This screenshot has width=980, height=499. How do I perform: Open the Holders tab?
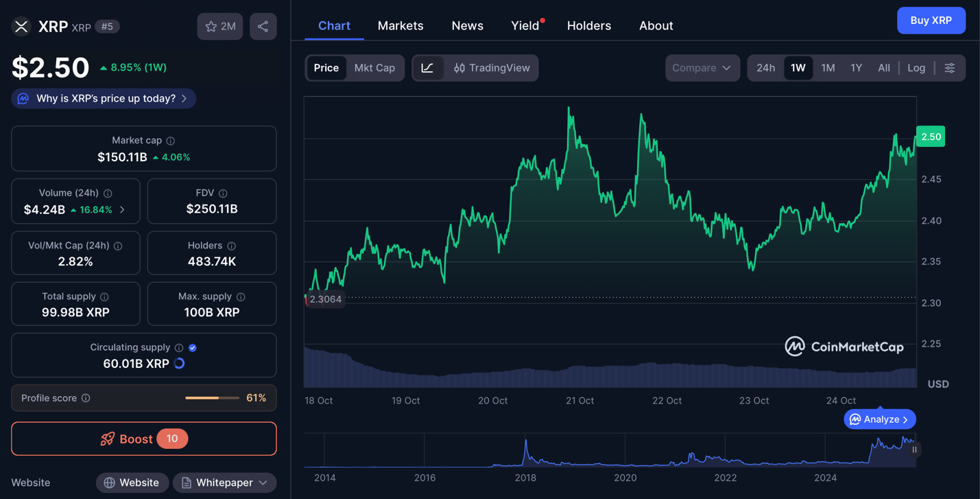[x=588, y=26]
